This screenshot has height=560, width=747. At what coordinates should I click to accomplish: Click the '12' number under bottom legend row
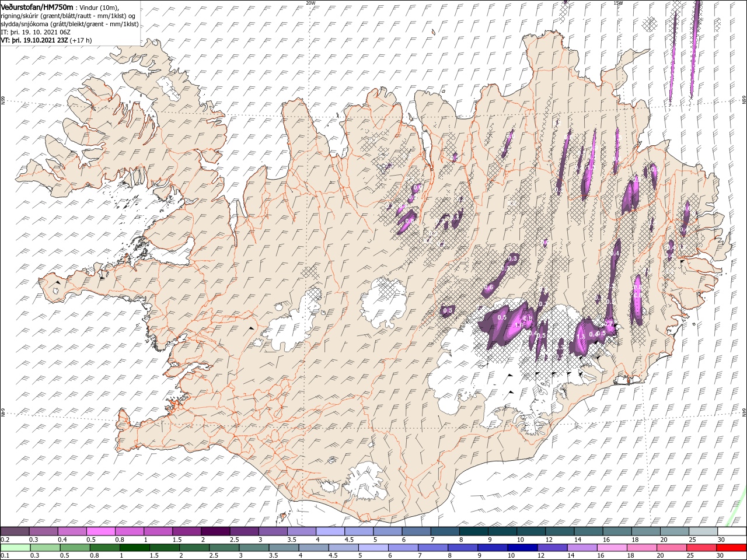(541, 555)
